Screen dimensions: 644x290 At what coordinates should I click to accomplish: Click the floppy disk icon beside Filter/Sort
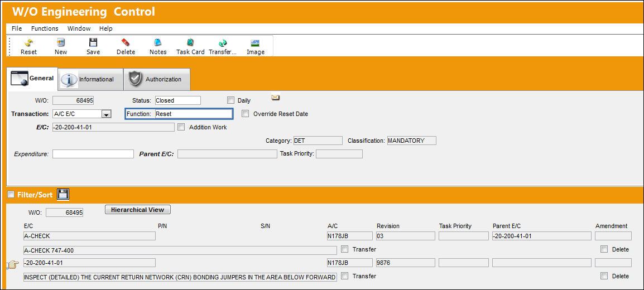[63, 195]
